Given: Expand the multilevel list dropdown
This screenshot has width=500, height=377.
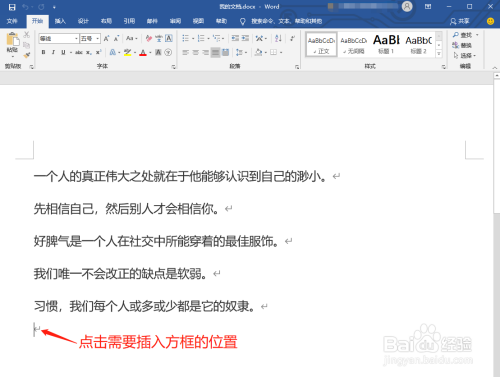Looking at the screenshot, I should point(223,39).
